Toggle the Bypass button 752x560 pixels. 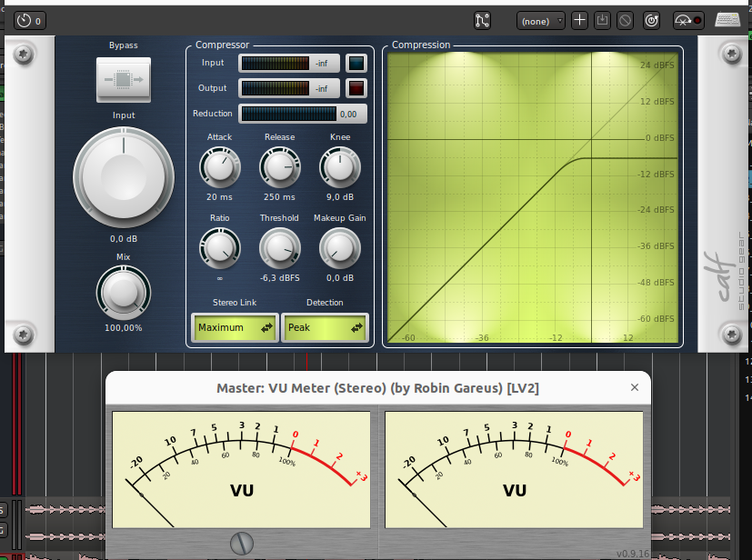[x=123, y=80]
